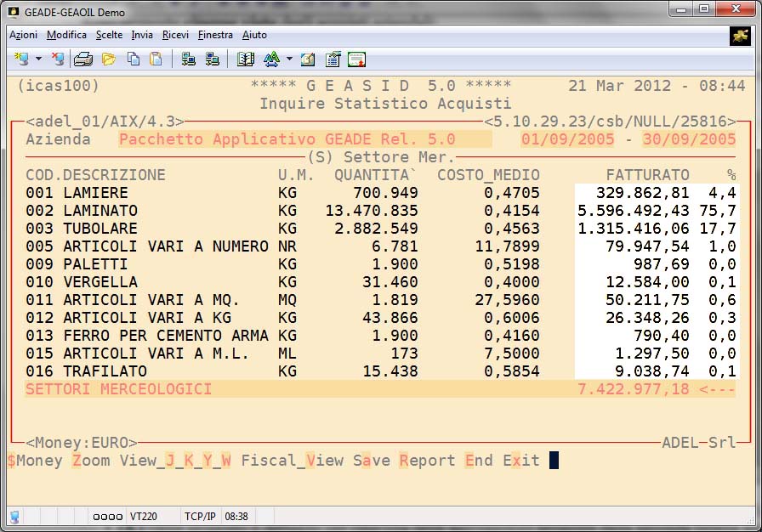Click the font size AA icon
Image resolution: width=762 pixels, height=532 pixels.
point(271,59)
